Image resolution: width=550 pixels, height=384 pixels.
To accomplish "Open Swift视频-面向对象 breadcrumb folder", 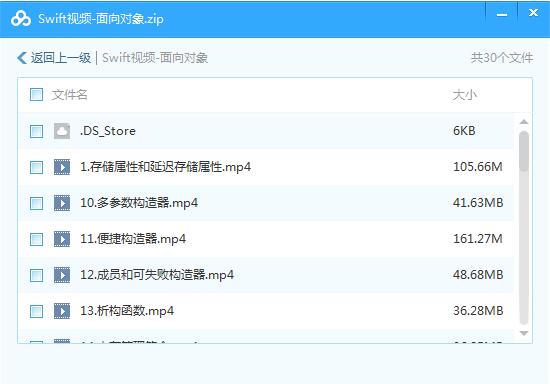I will 155,58.
